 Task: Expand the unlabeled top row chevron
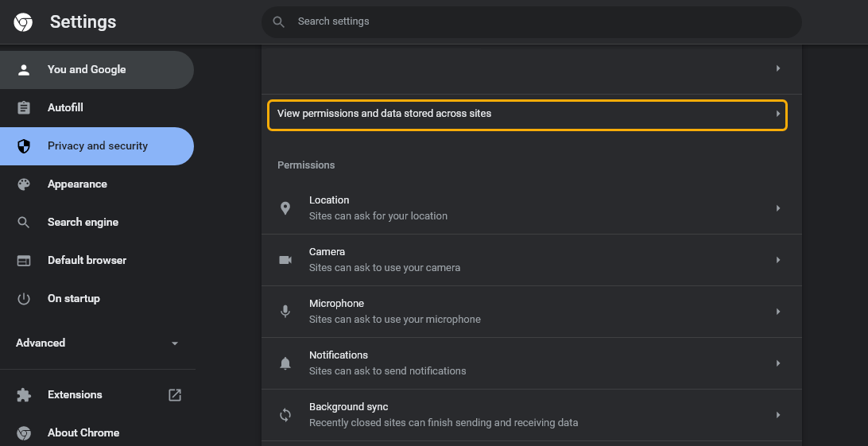pos(778,68)
